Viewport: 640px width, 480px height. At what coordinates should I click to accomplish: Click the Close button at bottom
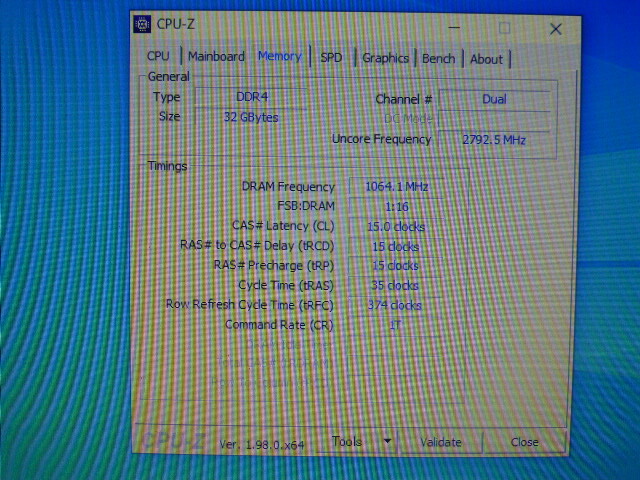(524, 442)
